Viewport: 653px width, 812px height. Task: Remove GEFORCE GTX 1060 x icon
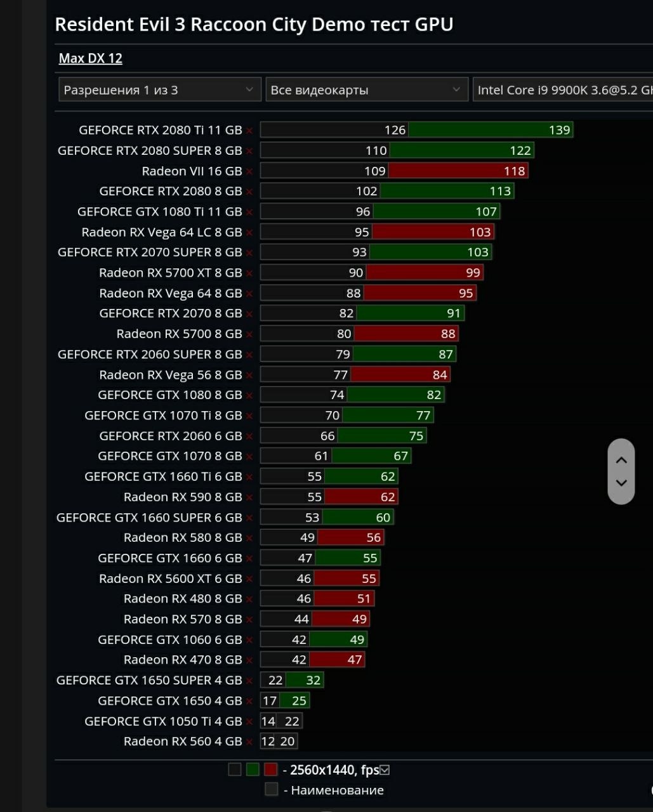pos(249,640)
